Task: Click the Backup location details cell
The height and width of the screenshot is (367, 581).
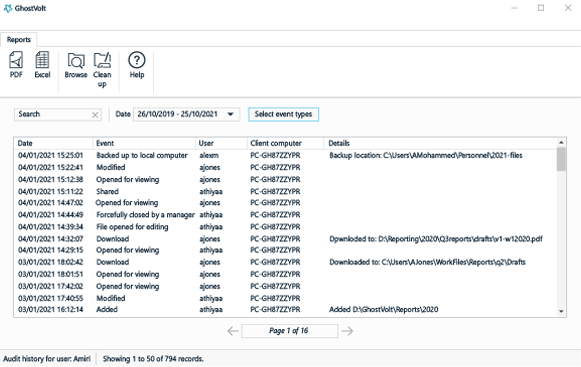Action: (x=426, y=155)
